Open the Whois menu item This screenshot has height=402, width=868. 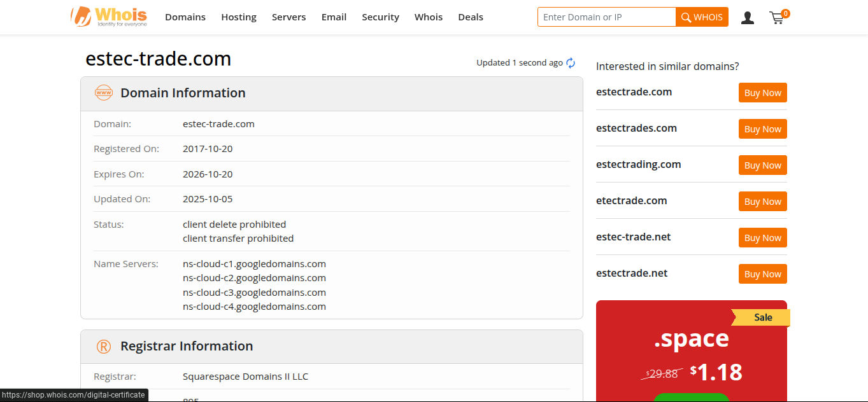pos(429,17)
